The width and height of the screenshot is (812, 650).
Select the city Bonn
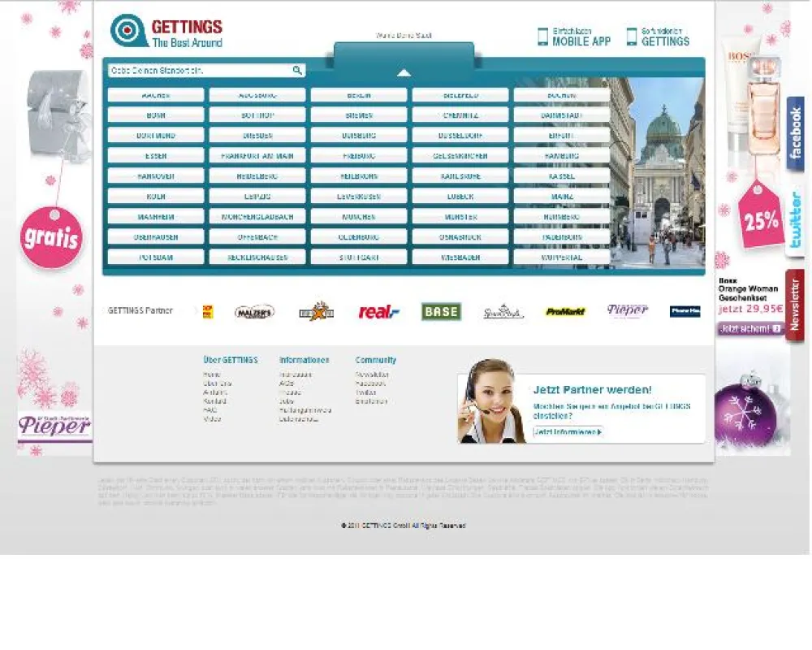(156, 115)
